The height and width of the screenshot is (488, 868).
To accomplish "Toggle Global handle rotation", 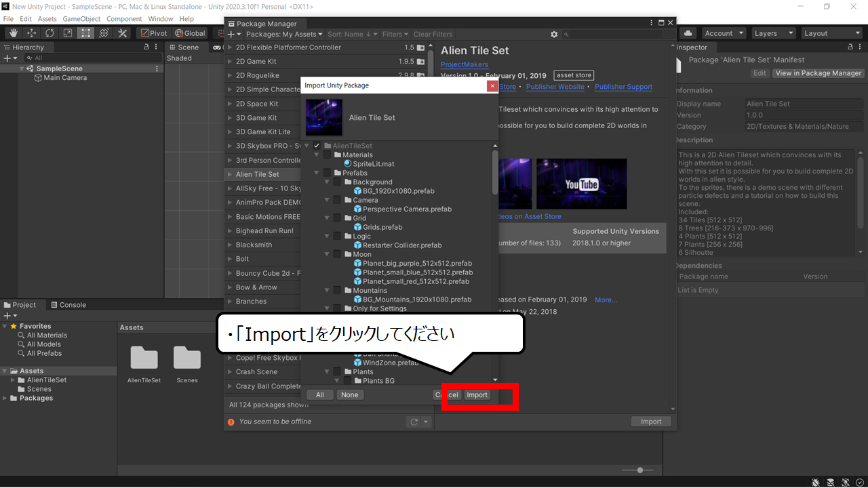I will (x=190, y=33).
